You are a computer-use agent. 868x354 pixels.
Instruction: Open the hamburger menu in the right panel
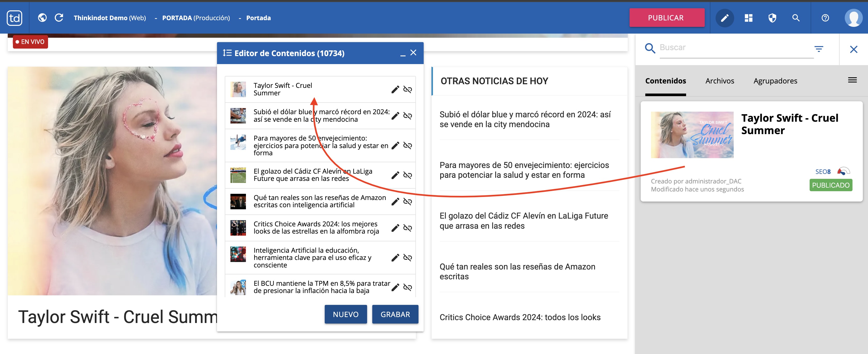(x=852, y=80)
